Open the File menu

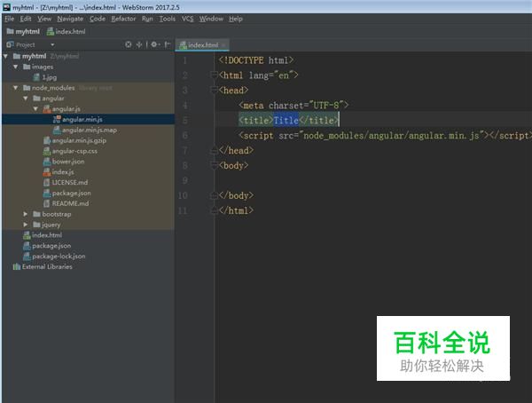(x=10, y=19)
